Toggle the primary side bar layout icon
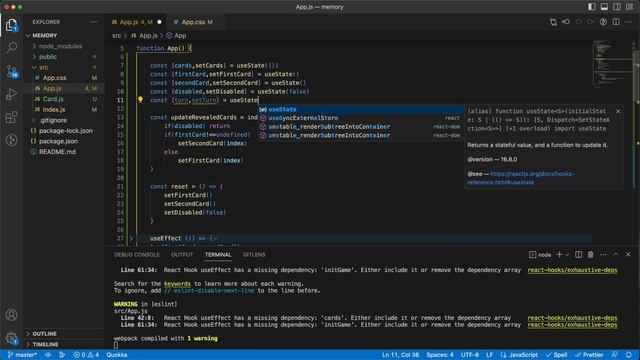Image resolution: width=640 pixels, height=360 pixels. (x=591, y=7)
